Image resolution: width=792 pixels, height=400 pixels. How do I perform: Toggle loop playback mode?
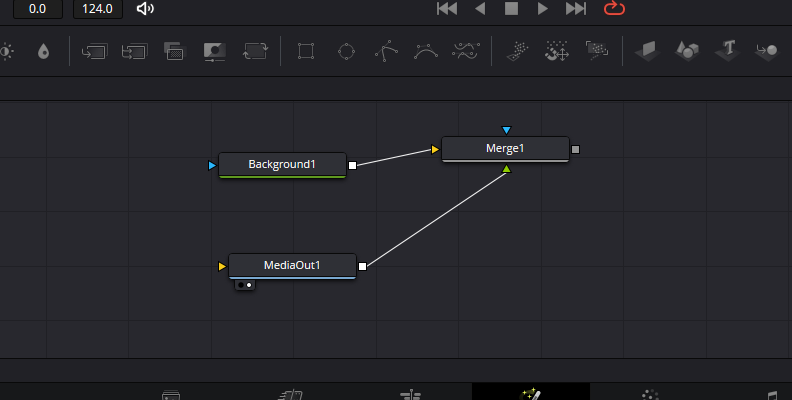coord(612,9)
